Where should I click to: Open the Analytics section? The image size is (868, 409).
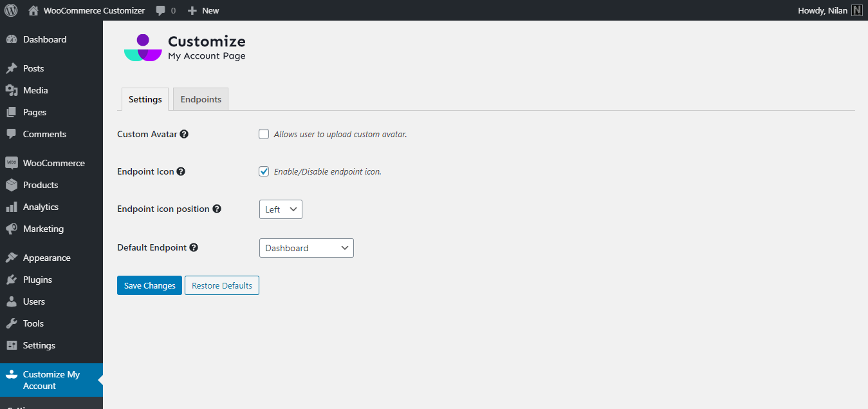42,207
